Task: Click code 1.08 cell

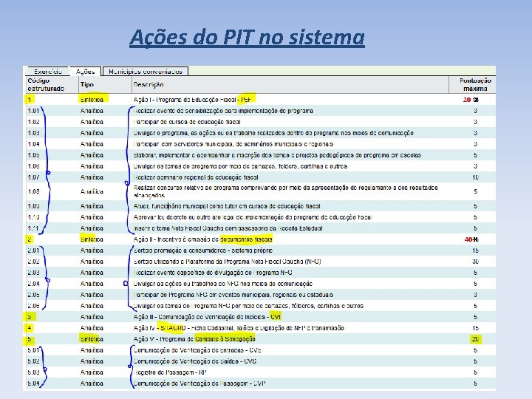Action: click(x=33, y=191)
